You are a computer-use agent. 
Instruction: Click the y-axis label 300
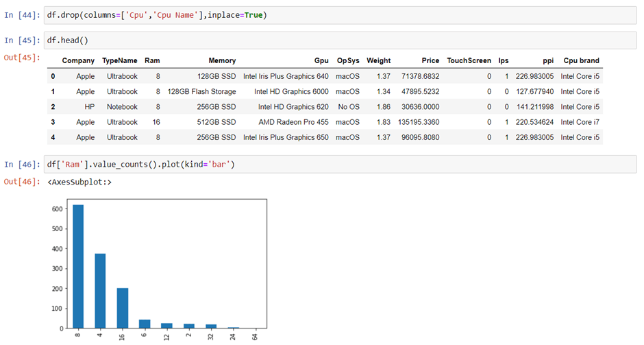[58, 268]
